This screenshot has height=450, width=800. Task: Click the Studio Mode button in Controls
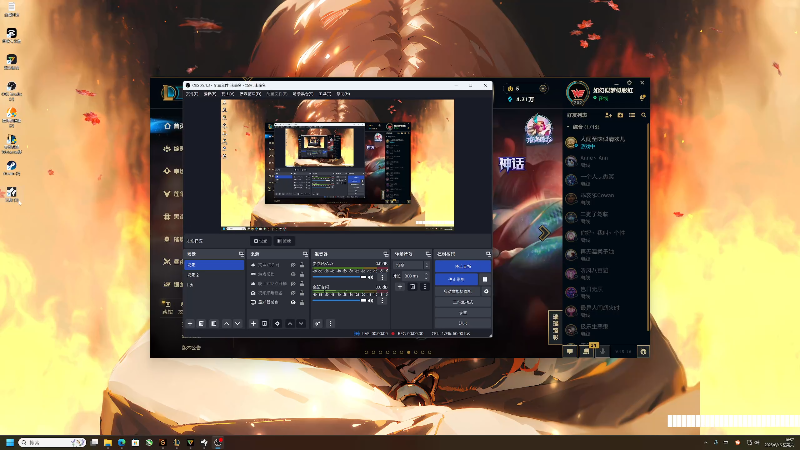click(463, 302)
